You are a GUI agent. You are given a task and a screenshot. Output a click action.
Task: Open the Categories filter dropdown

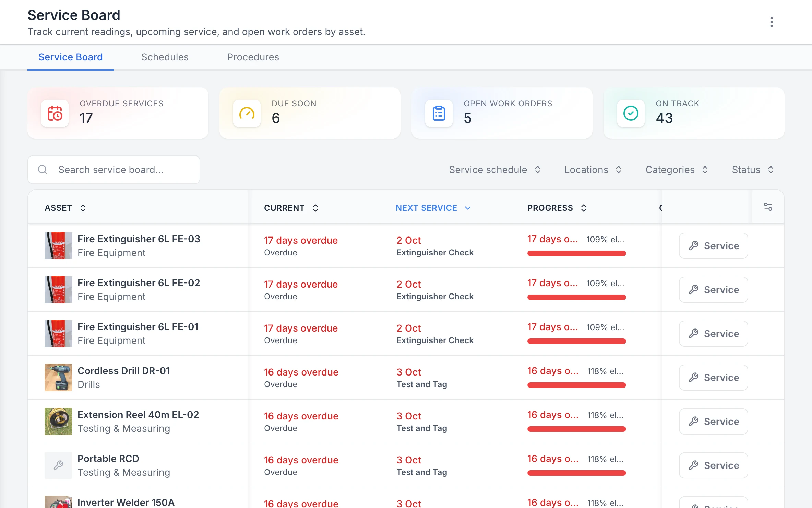pyautogui.click(x=677, y=170)
